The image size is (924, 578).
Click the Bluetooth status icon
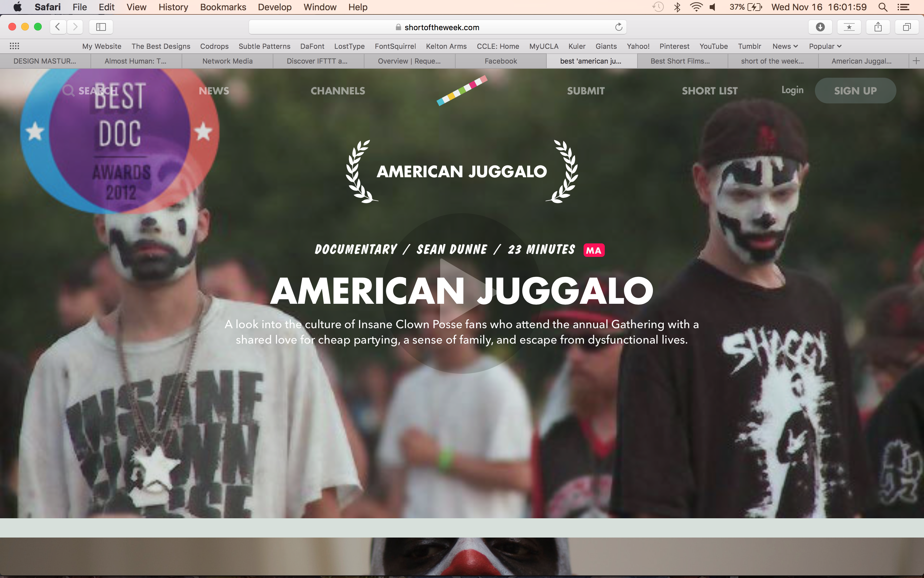click(677, 7)
